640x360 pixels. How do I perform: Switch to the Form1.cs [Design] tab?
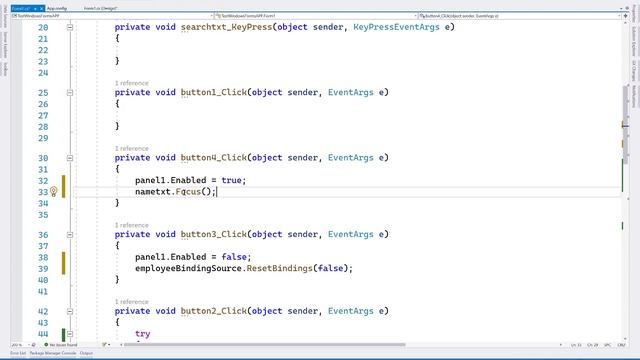[x=100, y=8]
